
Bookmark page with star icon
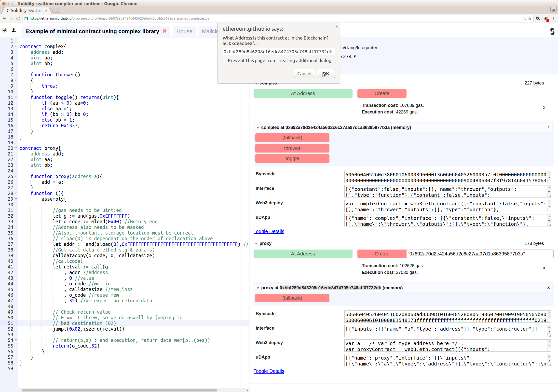pos(530,18)
